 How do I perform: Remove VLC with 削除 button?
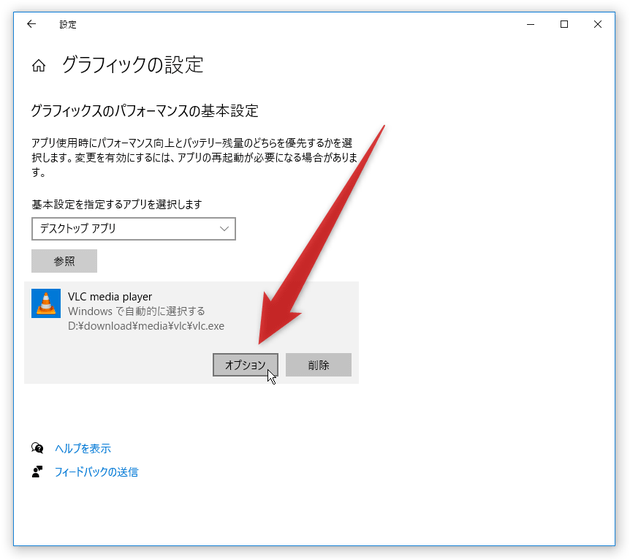pos(319,365)
